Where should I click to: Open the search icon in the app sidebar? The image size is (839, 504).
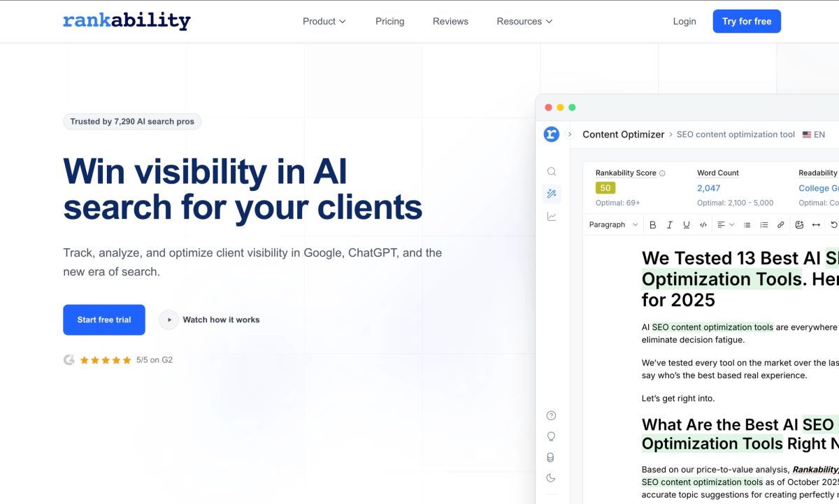[552, 171]
